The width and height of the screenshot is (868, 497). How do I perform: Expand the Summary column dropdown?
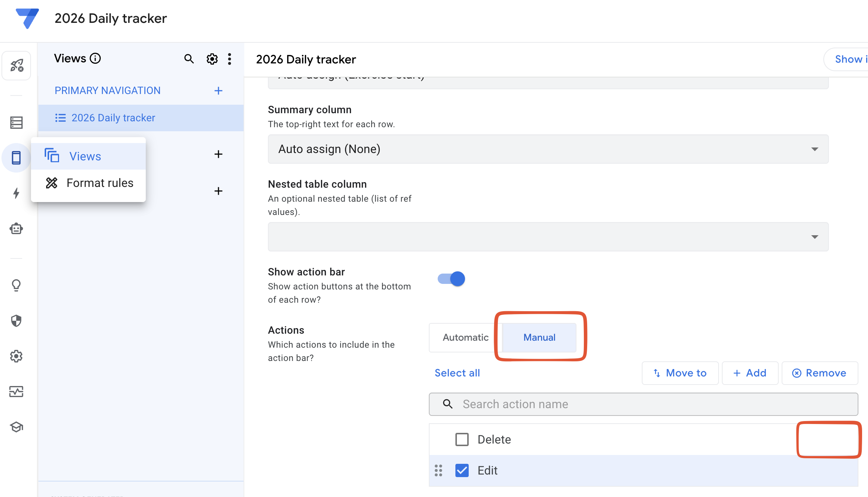pos(548,149)
